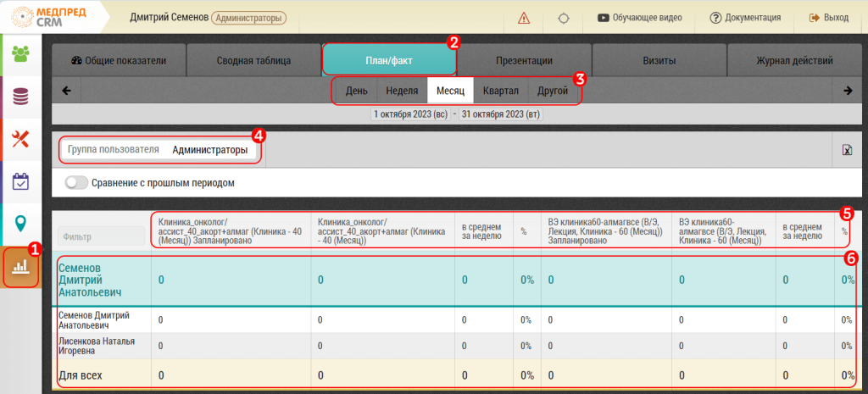
Task: Toggle comparison with previous period switch
Action: (x=76, y=182)
